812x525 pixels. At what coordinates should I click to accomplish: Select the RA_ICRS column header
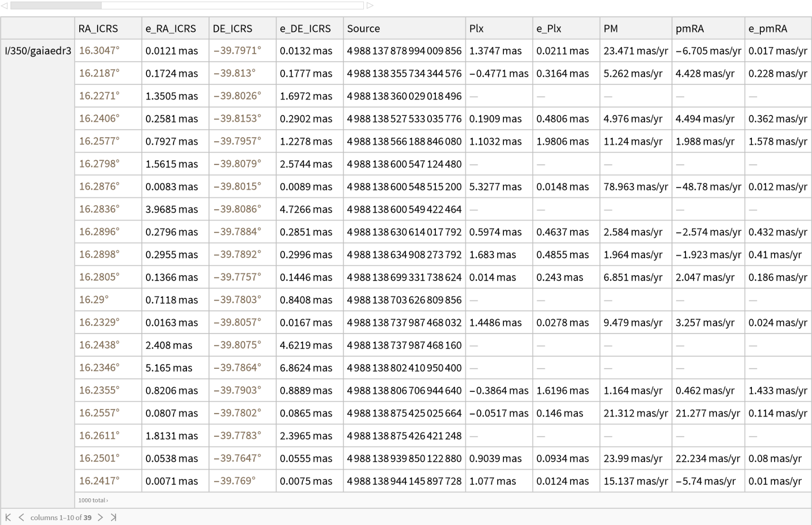[98, 28]
